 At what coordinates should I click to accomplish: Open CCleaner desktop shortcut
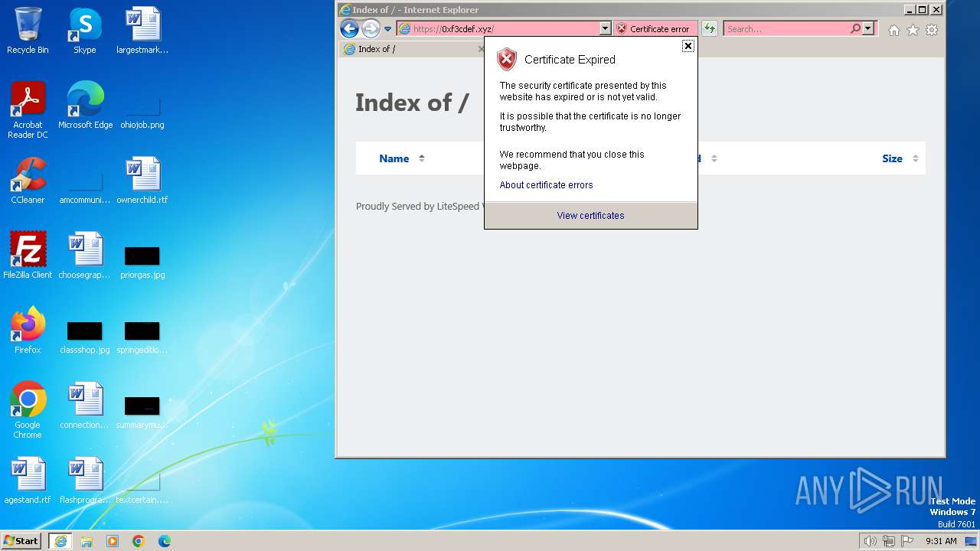(28, 181)
